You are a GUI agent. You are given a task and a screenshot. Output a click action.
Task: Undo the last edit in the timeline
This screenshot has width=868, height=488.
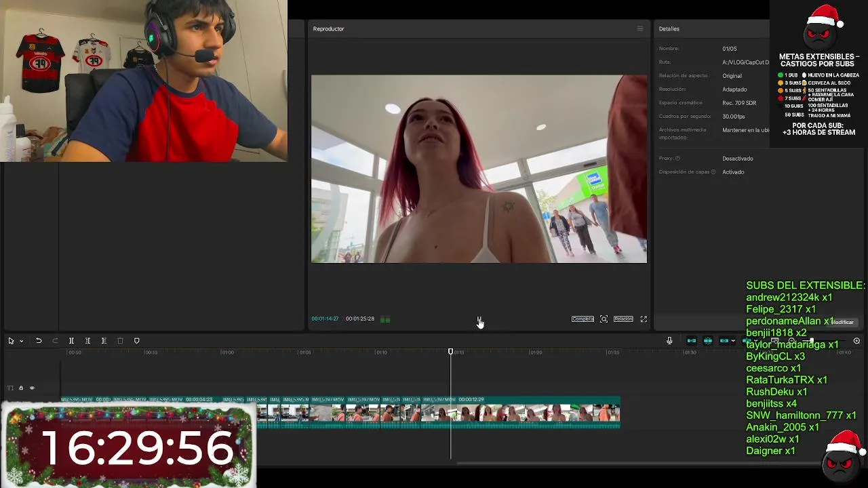(x=39, y=341)
